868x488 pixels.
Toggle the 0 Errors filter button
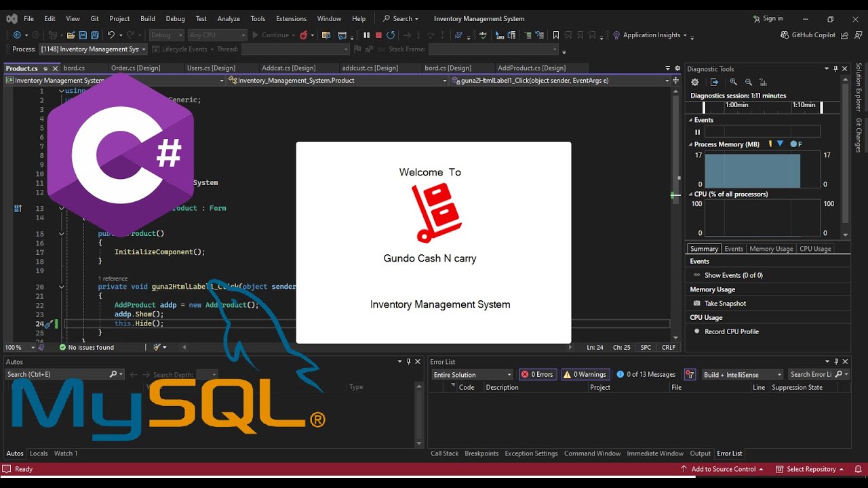(538, 374)
